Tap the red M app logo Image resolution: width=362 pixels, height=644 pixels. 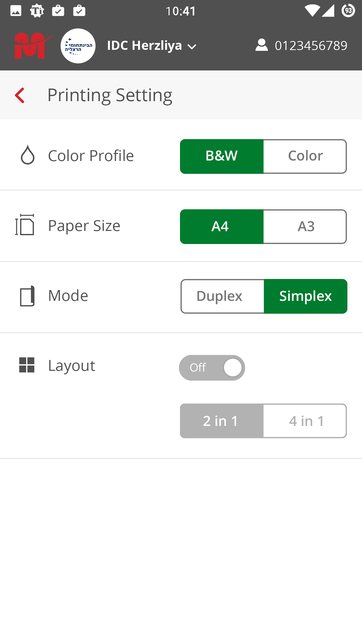click(x=33, y=46)
